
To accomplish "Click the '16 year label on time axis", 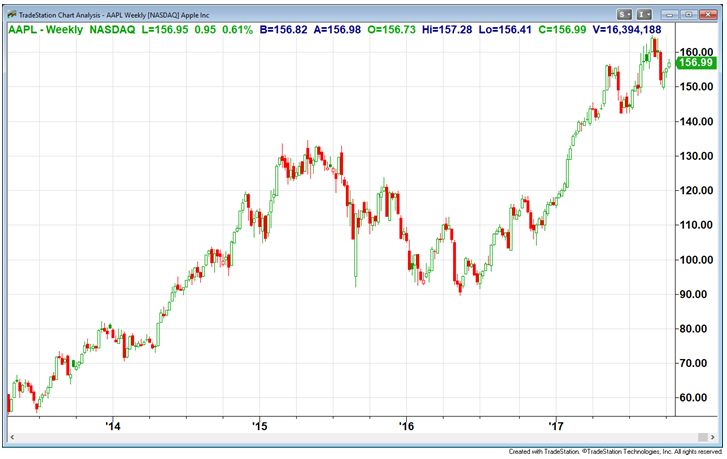I will 407,426.
